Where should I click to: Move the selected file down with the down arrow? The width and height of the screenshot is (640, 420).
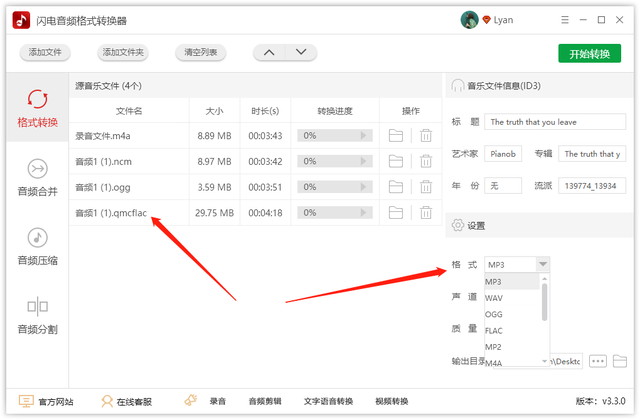(301, 52)
